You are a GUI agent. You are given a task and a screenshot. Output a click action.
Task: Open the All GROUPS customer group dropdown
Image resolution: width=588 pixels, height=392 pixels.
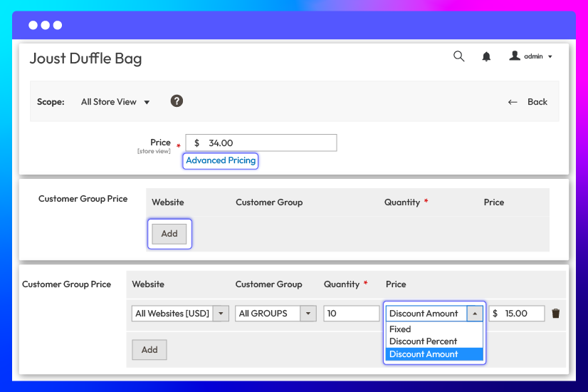click(x=308, y=314)
